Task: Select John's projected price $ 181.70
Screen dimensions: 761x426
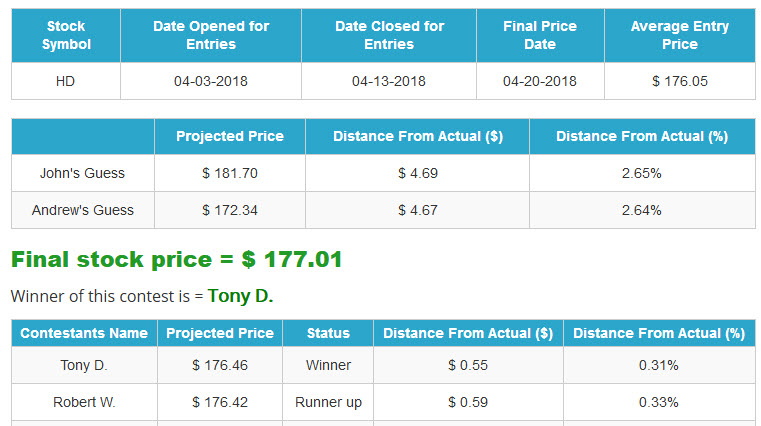Action: [x=230, y=173]
